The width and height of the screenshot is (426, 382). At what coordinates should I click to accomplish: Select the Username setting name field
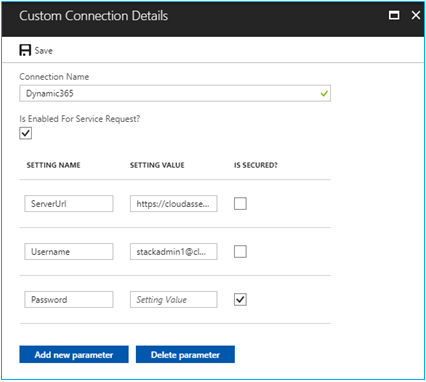point(69,251)
